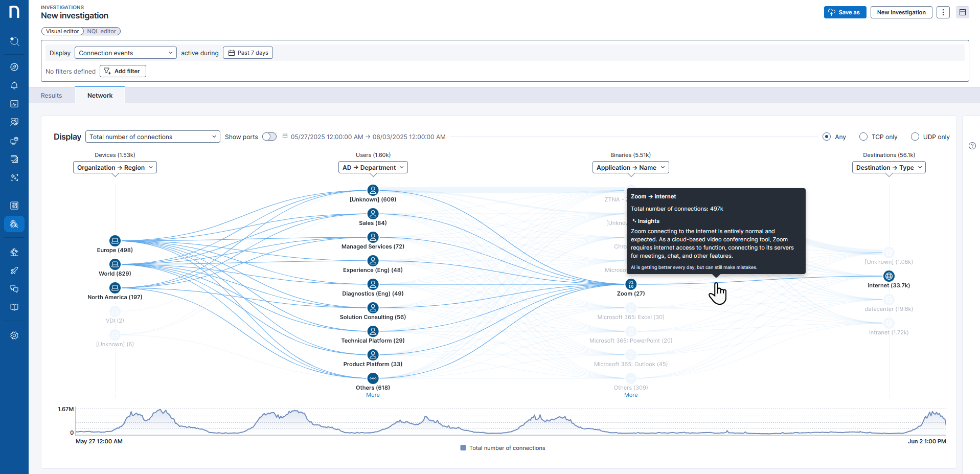Screen dimensions: 980x474
Task: Open the Connection events display dropdown
Action: pos(125,53)
